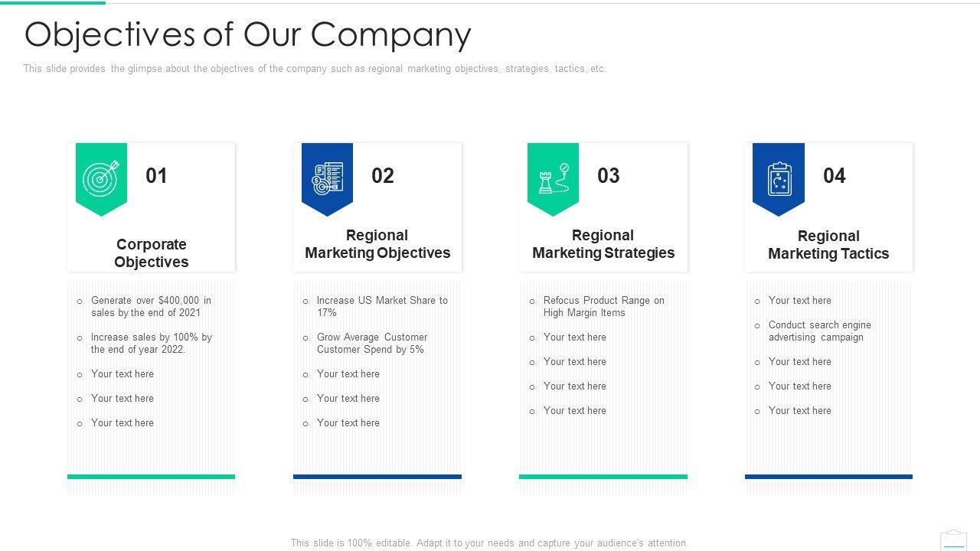Select the marketing objectives document icon
The height and width of the screenshot is (551, 980).
[x=327, y=178]
